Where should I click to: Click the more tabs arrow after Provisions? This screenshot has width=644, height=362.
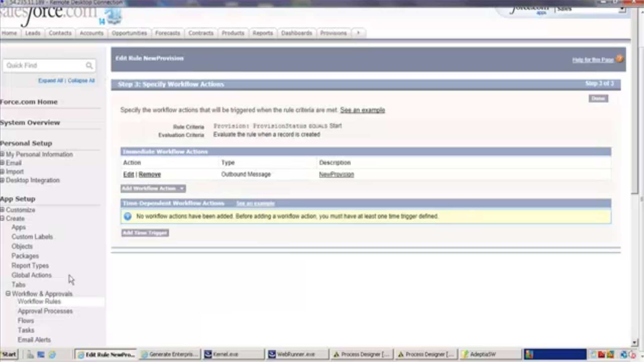pyautogui.click(x=358, y=33)
